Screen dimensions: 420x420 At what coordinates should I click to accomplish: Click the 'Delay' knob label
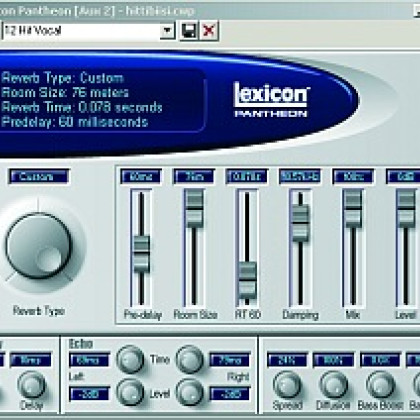[32, 405]
